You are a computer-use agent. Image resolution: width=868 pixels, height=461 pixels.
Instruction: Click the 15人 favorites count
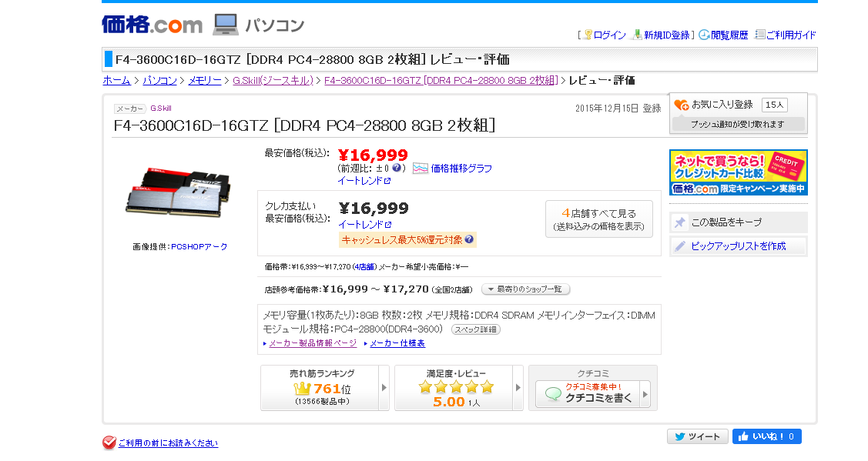click(775, 105)
